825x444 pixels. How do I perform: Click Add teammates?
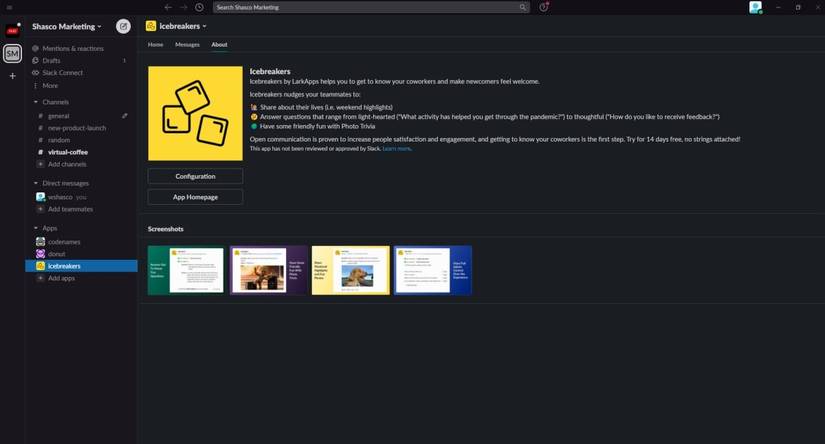pyautogui.click(x=70, y=209)
